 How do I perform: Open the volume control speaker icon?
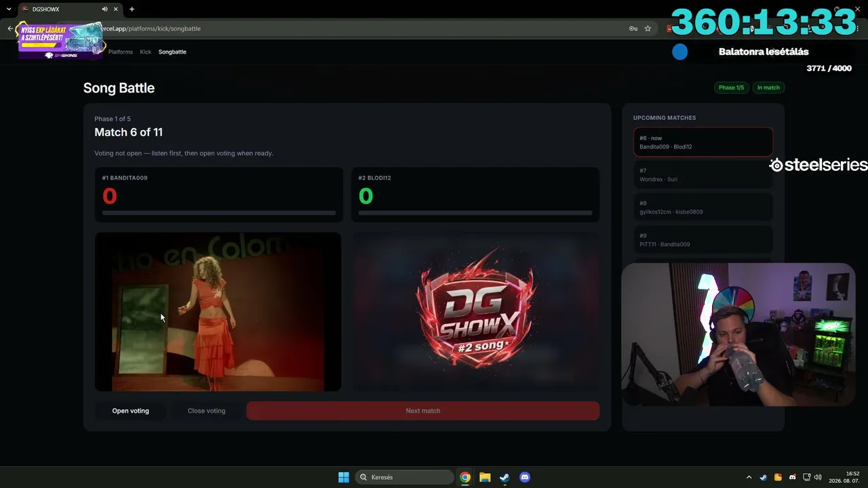point(818,477)
